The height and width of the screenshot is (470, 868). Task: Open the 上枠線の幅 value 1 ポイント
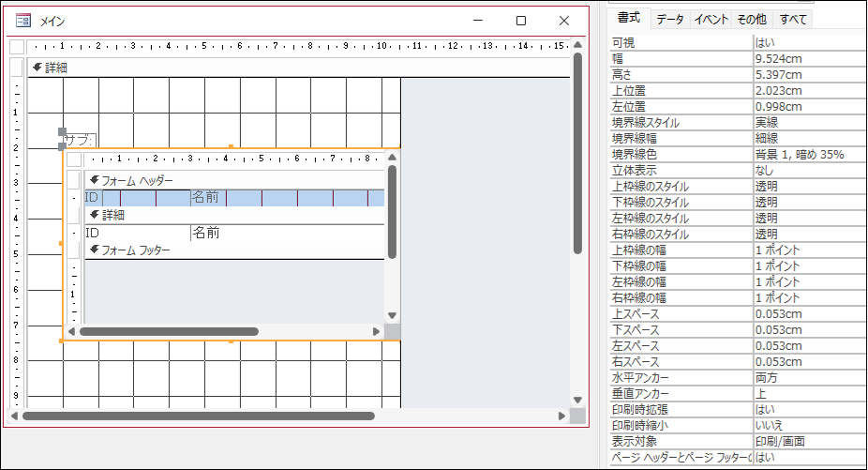810,250
